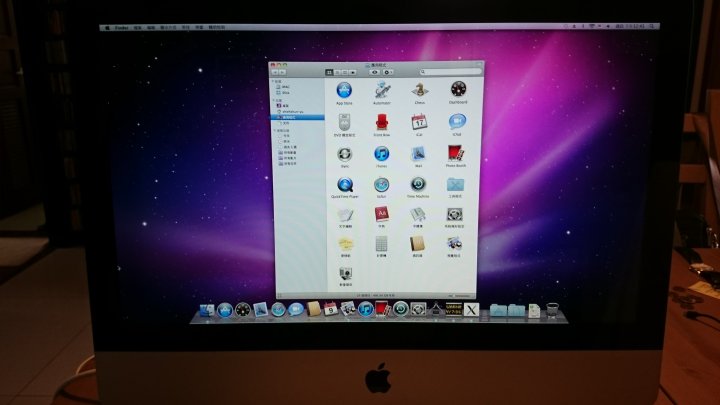
Task: Select the Stickies application icon
Action: pos(345,244)
